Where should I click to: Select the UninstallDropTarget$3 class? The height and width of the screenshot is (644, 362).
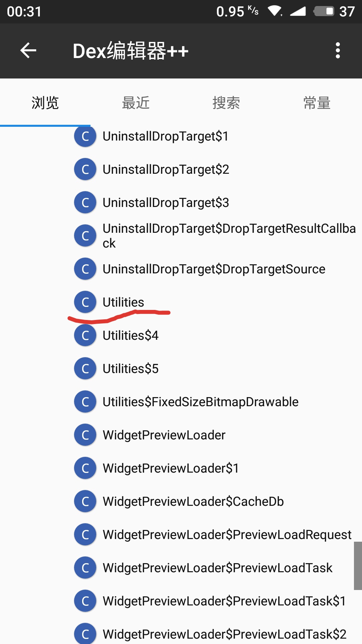pos(166,203)
